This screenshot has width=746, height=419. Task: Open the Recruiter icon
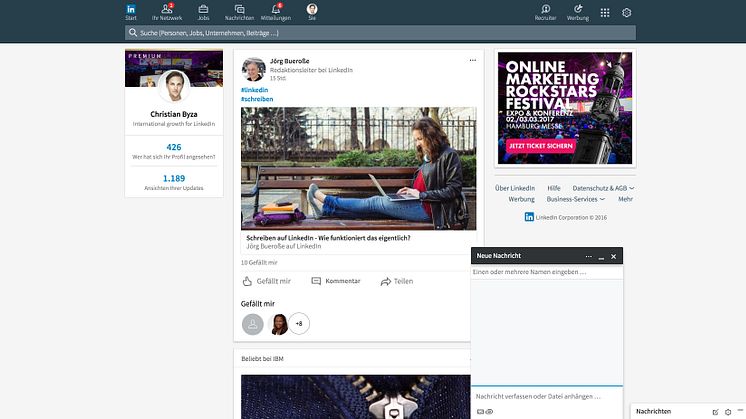[546, 9]
